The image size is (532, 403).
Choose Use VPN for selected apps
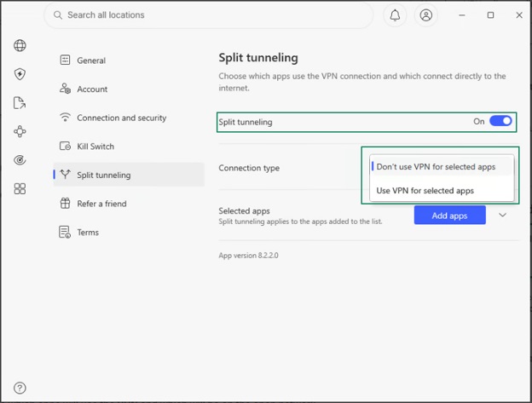click(x=442, y=191)
